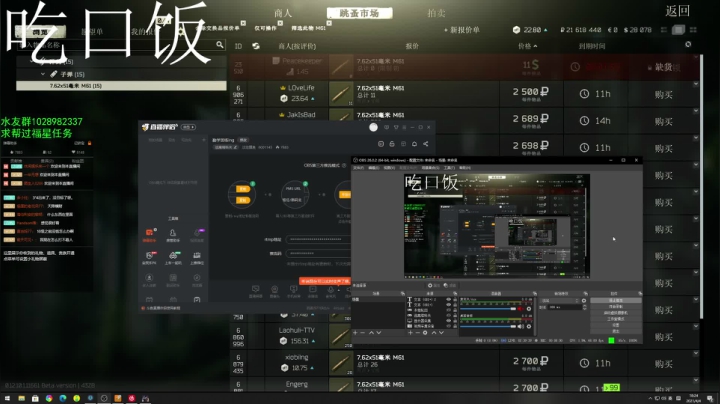Viewport: 720px width, 404px height.
Task: Remove the 仅可操作 filter chip
Action: [280, 23]
